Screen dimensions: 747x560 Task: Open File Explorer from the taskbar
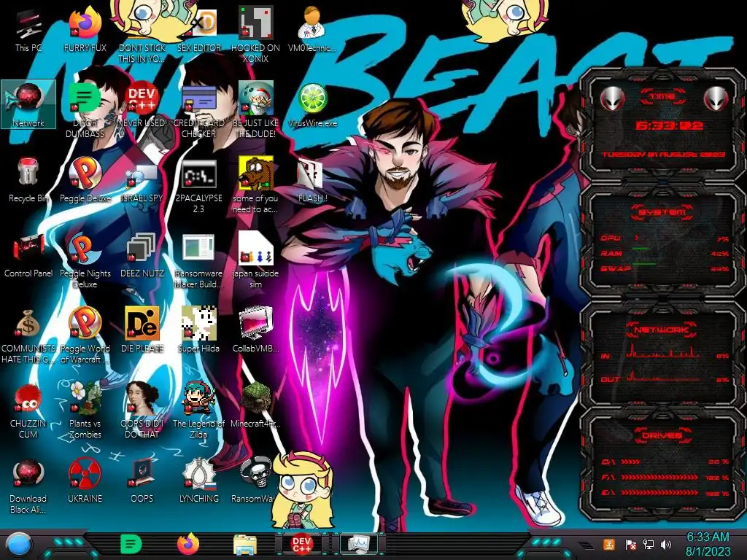point(245,545)
